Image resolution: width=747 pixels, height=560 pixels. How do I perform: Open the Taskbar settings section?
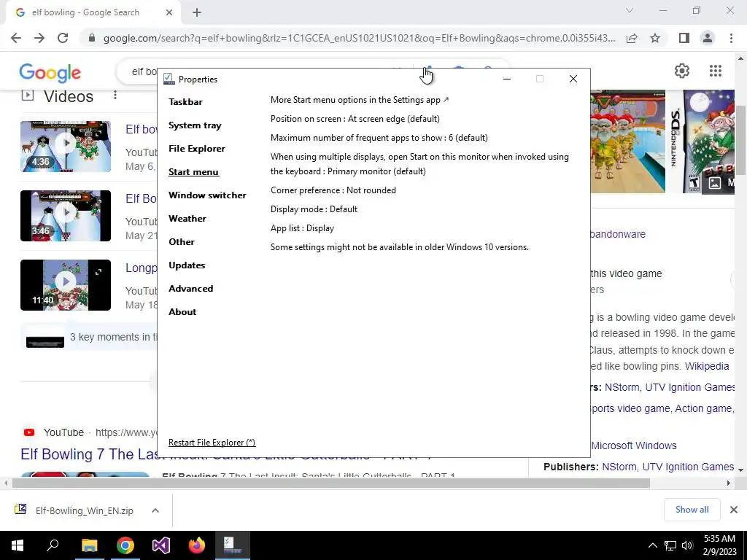coord(185,102)
